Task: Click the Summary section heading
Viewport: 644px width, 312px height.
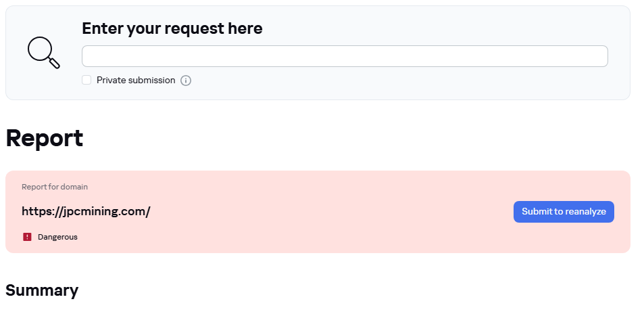Action: (x=42, y=290)
